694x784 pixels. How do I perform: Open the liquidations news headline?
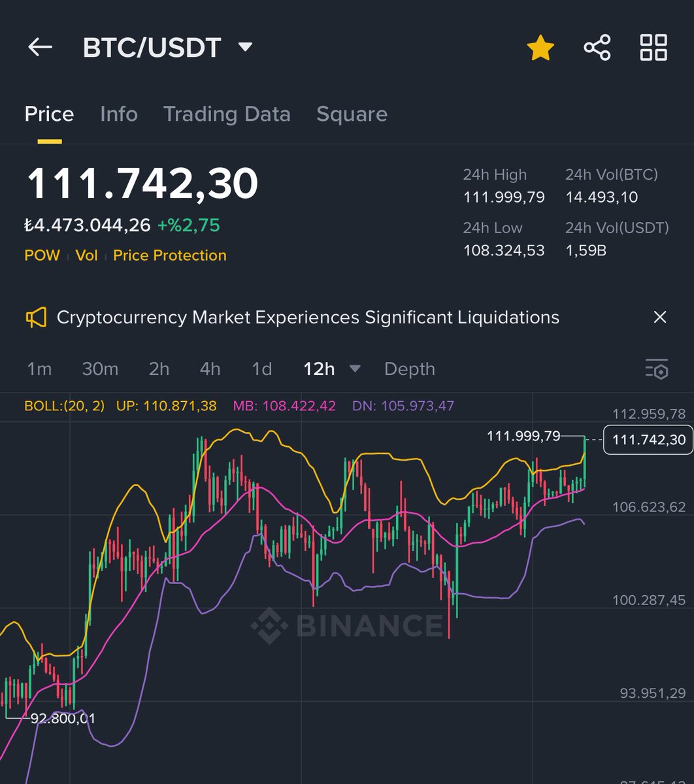(308, 318)
